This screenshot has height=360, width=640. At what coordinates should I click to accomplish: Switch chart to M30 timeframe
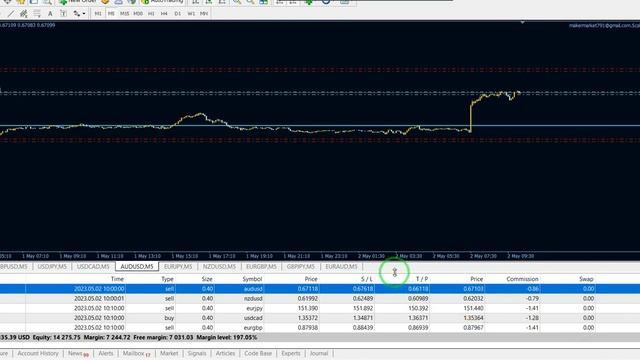[x=138, y=14]
